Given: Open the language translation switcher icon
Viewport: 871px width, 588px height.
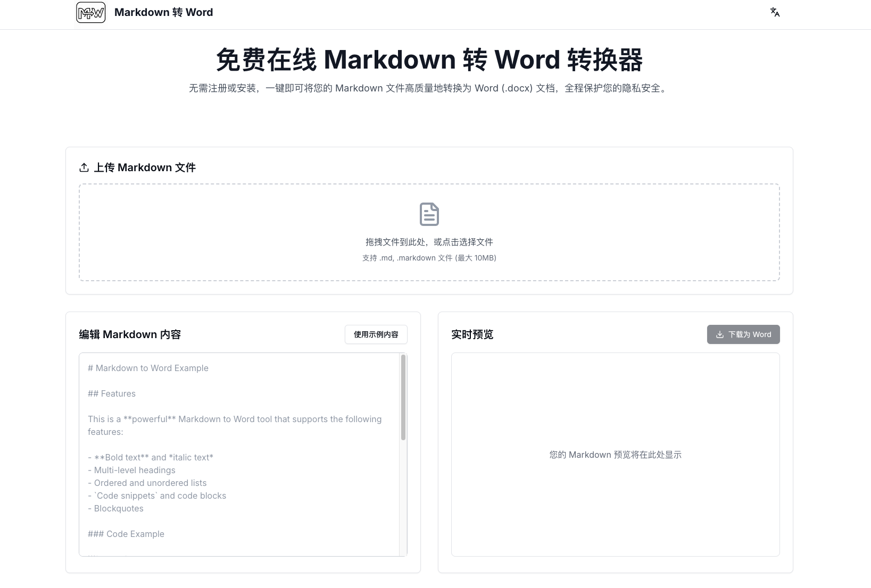Looking at the screenshot, I should click(775, 12).
